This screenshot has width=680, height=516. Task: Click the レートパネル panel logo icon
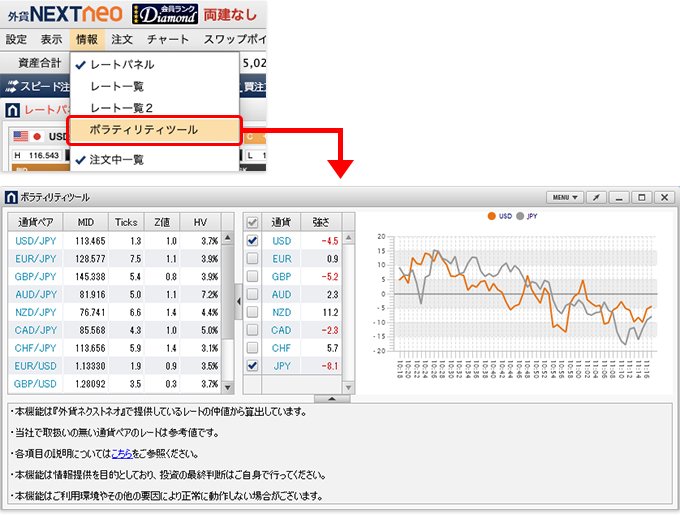click(x=12, y=110)
